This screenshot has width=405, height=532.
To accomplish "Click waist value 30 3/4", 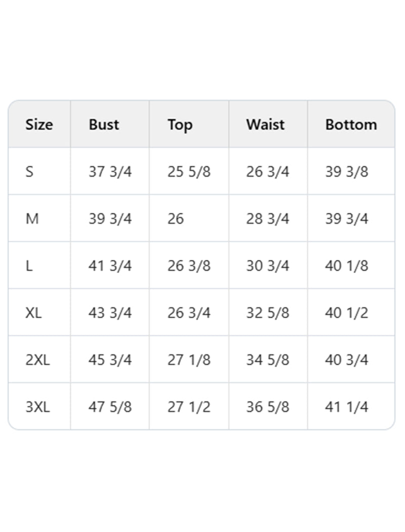I will (267, 266).
